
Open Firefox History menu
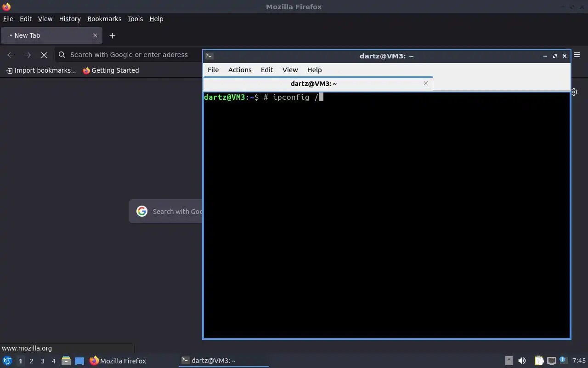(x=70, y=19)
